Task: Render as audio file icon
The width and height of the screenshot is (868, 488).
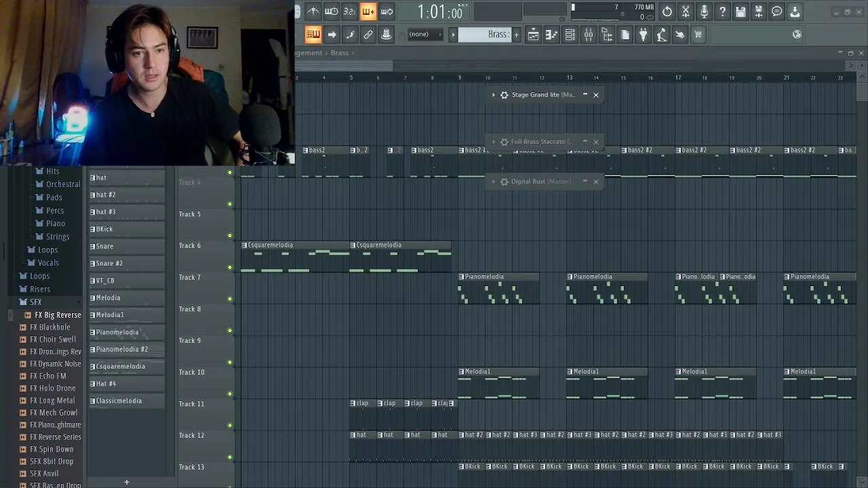Action: pyautogui.click(x=759, y=12)
